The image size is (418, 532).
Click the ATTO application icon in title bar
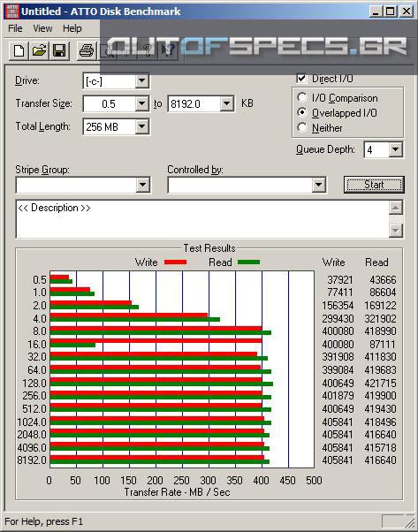12,11
